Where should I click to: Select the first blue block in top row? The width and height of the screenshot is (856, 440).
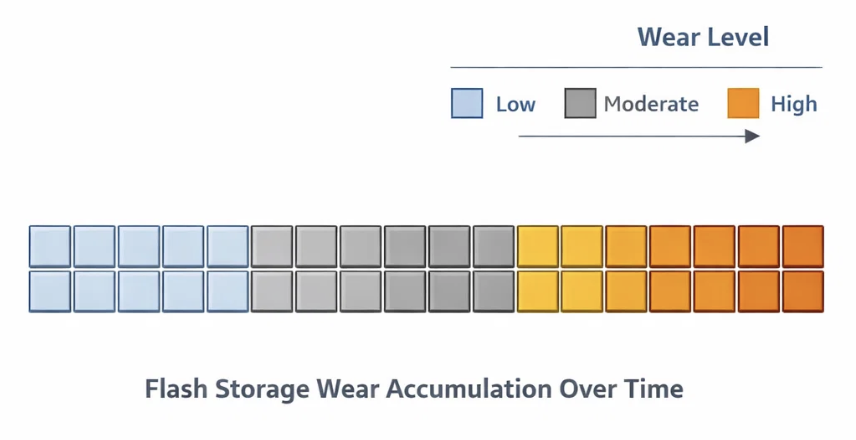coord(50,246)
